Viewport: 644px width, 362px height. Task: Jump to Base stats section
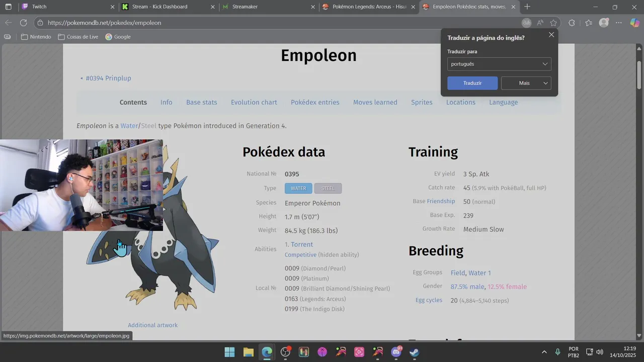pos(202,102)
